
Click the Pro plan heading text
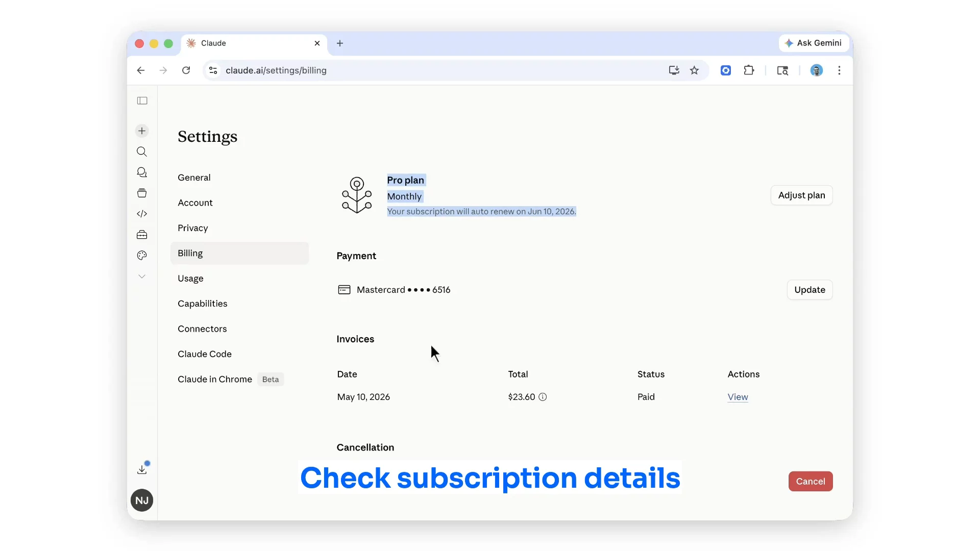click(x=406, y=180)
